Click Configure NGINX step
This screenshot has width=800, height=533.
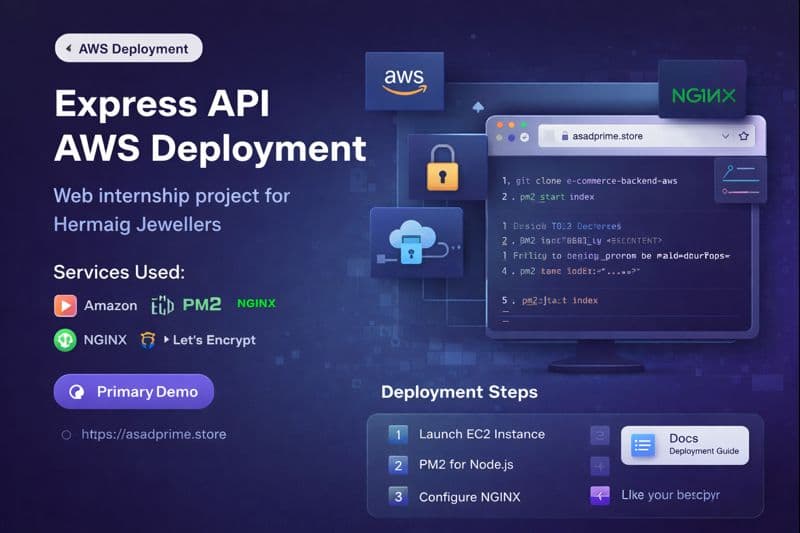tap(469, 497)
